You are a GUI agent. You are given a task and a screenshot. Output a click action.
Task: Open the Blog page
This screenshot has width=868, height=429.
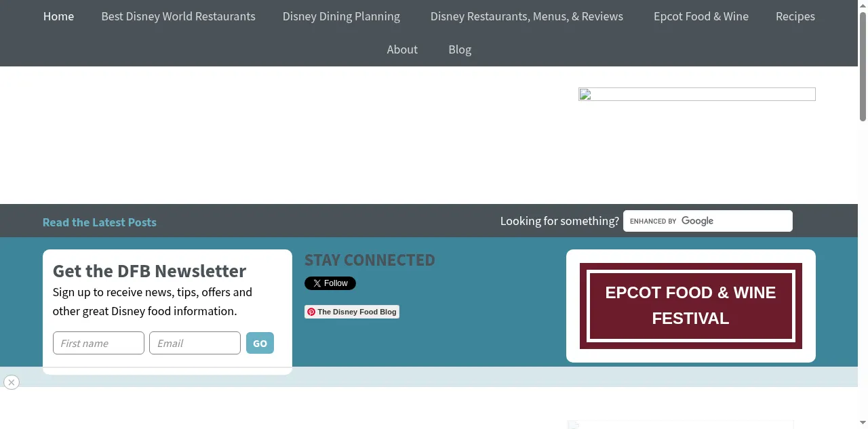(460, 49)
